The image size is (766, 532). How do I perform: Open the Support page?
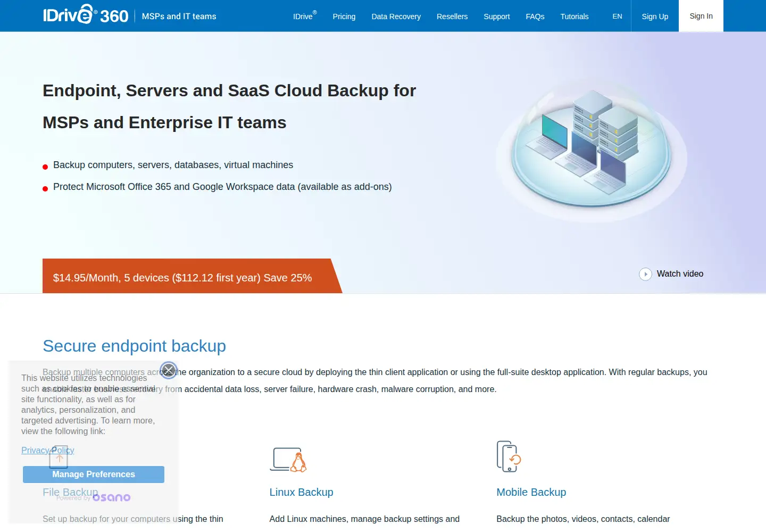497,16
